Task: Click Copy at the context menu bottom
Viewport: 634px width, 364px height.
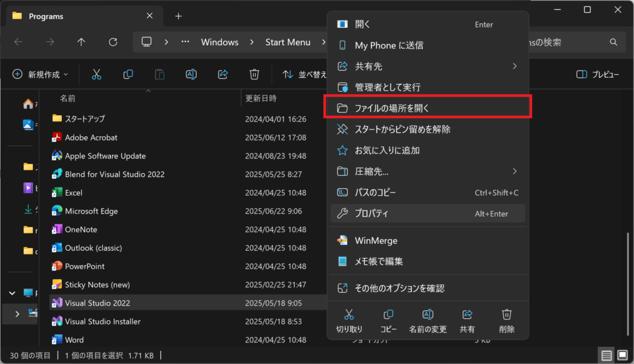Action: 388,321
